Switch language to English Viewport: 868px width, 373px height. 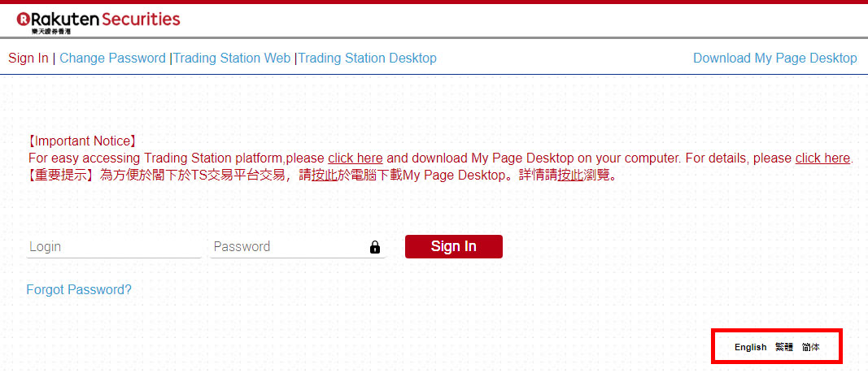[750, 347]
